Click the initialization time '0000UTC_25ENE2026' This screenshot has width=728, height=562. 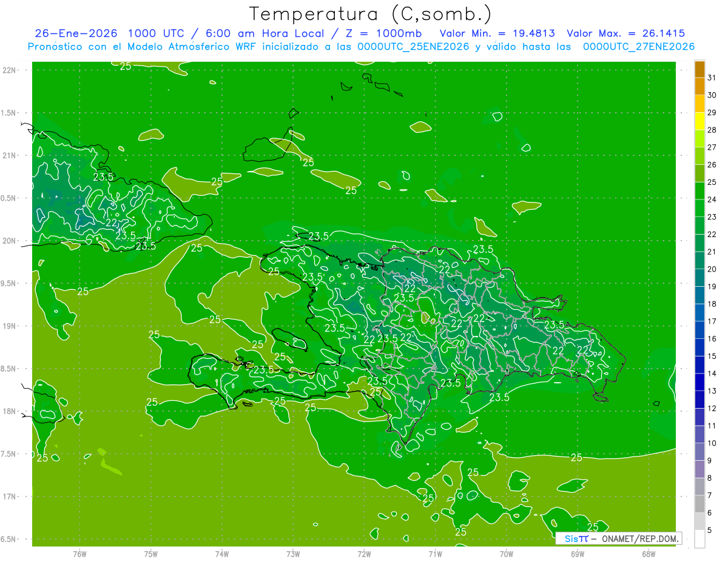coord(413,47)
